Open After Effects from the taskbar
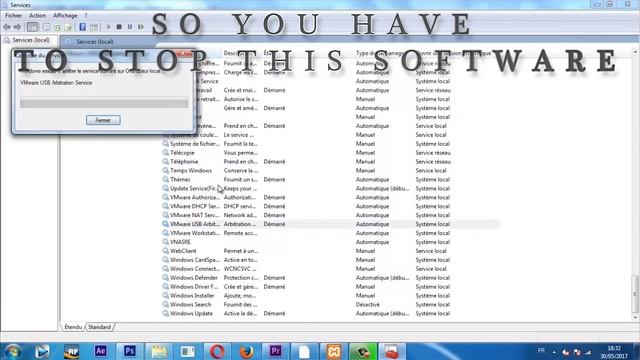Image resolution: width=640 pixels, height=360 pixels. [100, 351]
